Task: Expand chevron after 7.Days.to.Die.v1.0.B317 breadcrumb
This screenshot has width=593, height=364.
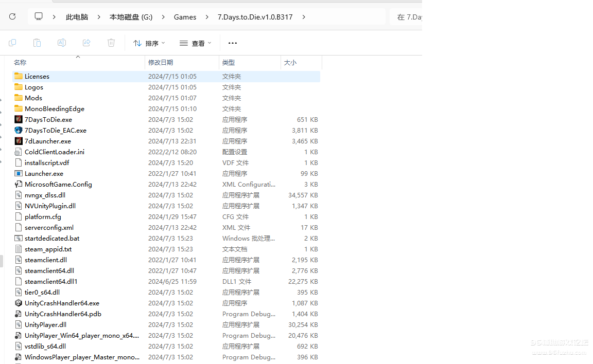Action: (x=304, y=17)
